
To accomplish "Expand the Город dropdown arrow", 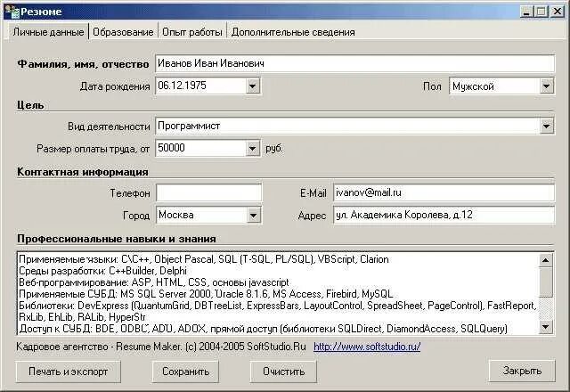I will [253, 215].
